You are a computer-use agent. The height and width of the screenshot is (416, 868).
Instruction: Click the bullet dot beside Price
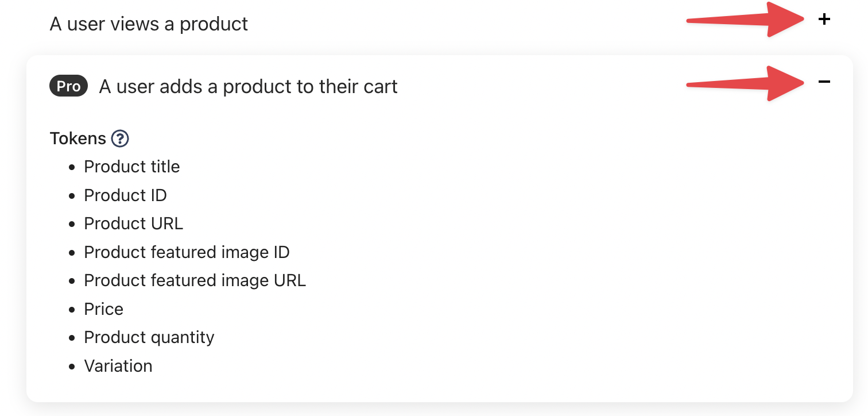72,310
